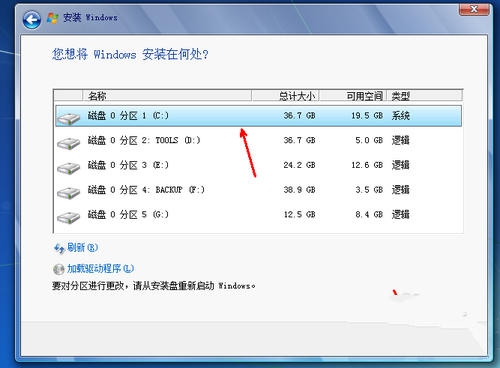This screenshot has height=368, width=500.
Task: Close the Windows setup dialog
Action: tap(474, 9)
